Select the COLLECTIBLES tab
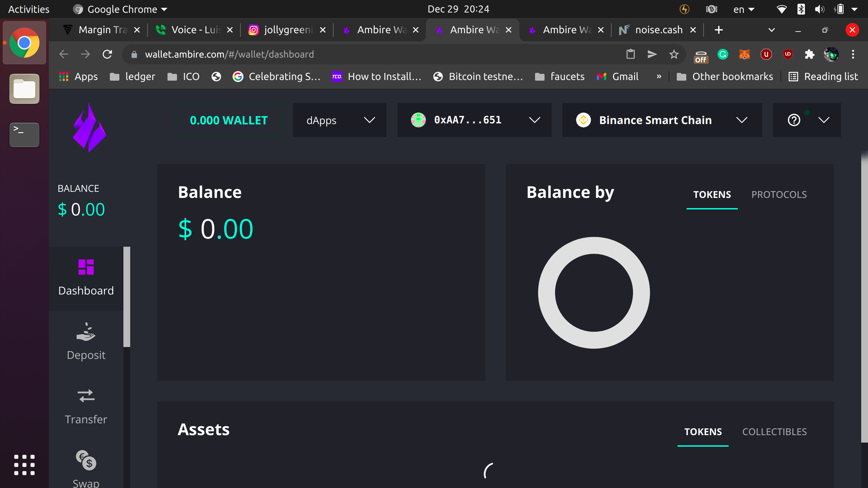 [x=774, y=432]
